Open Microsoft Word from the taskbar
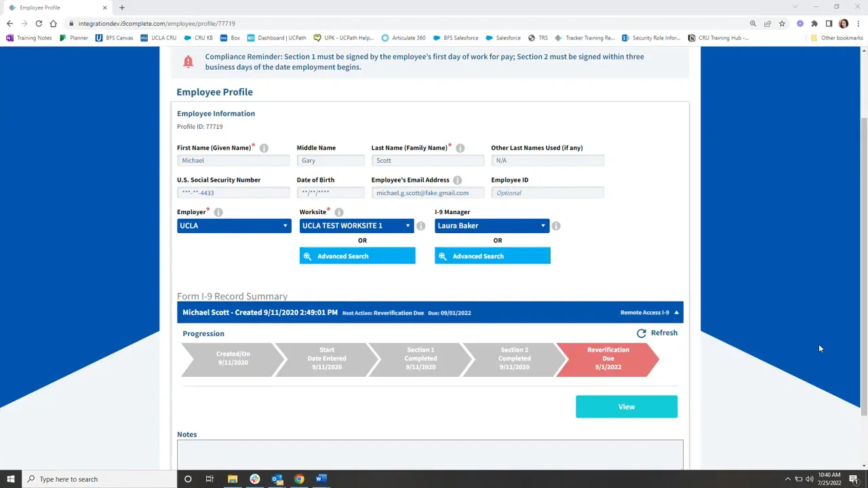 tap(321, 479)
